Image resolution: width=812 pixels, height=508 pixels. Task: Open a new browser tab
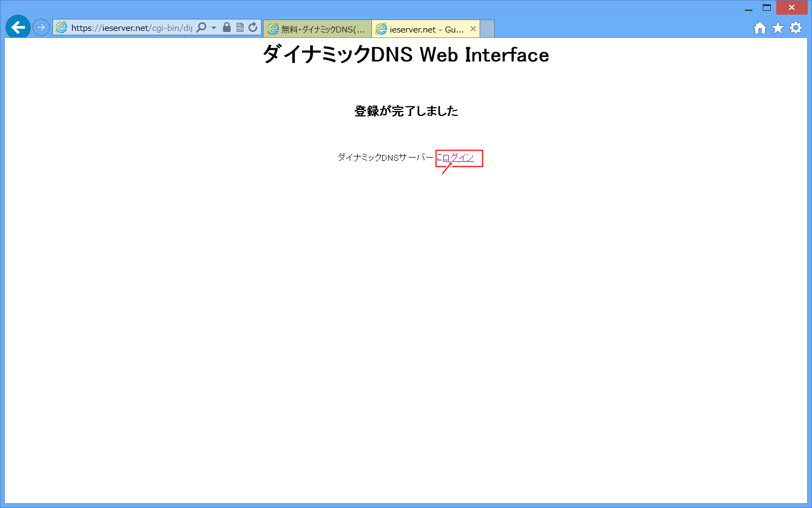coord(486,29)
